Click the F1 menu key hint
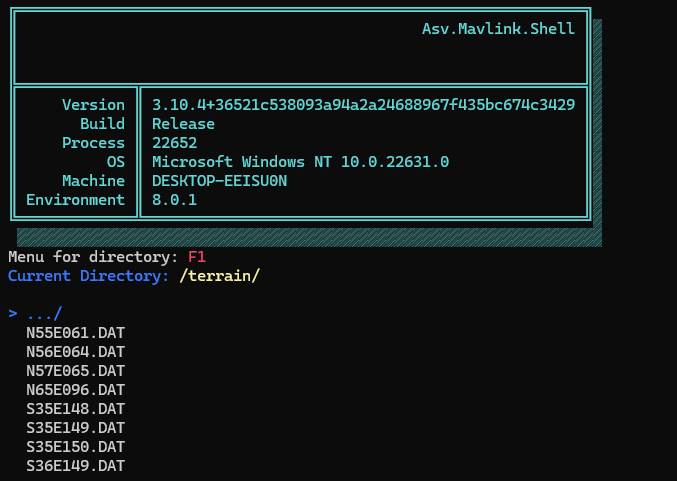This screenshot has height=481, width=677. (197, 257)
